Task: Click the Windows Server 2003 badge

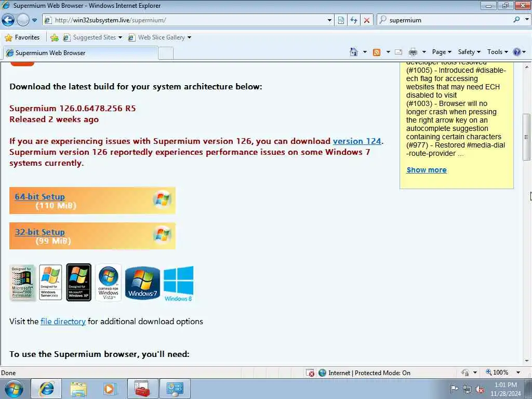Action: [50, 283]
